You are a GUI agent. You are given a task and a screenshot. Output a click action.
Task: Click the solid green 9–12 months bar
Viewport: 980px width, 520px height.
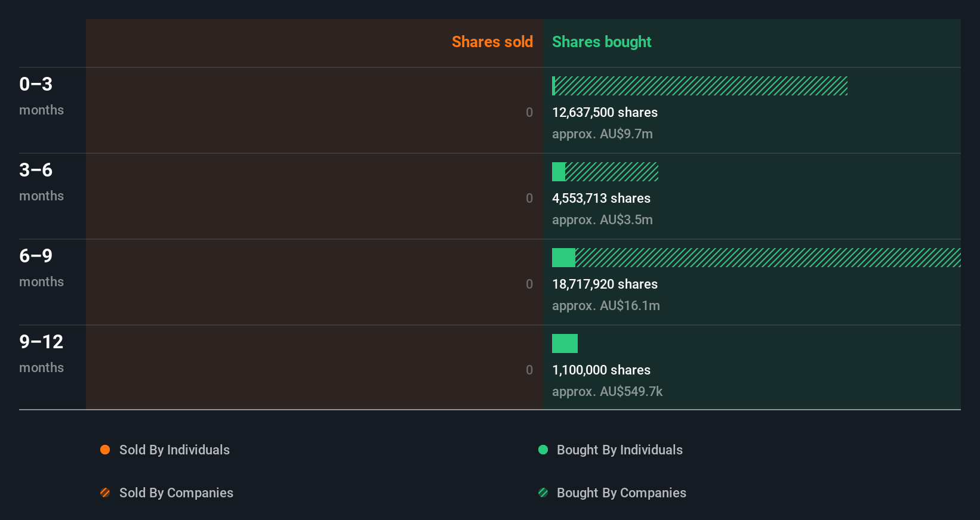pyautogui.click(x=565, y=343)
